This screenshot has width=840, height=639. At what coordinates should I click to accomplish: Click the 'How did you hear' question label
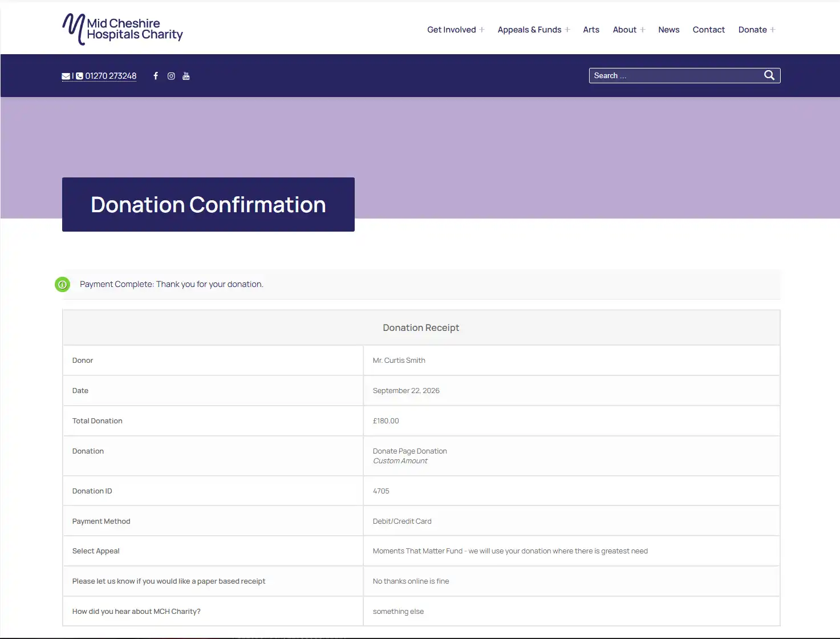[x=136, y=612]
